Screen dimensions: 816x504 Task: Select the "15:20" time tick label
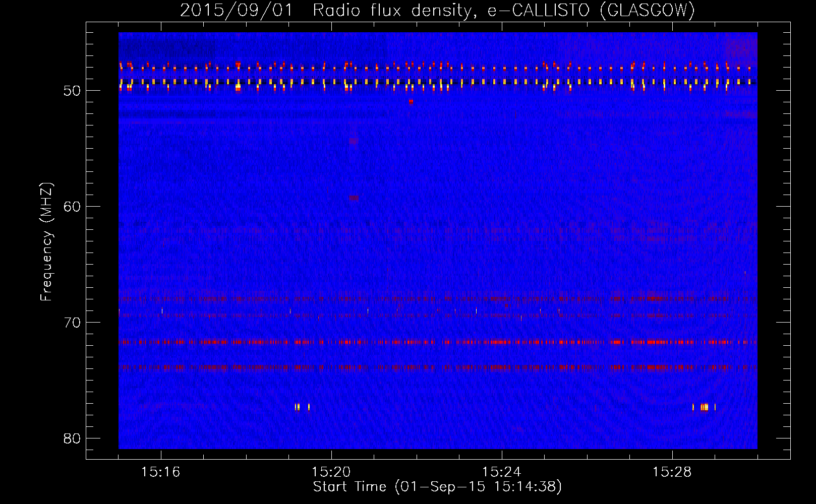pos(331,472)
